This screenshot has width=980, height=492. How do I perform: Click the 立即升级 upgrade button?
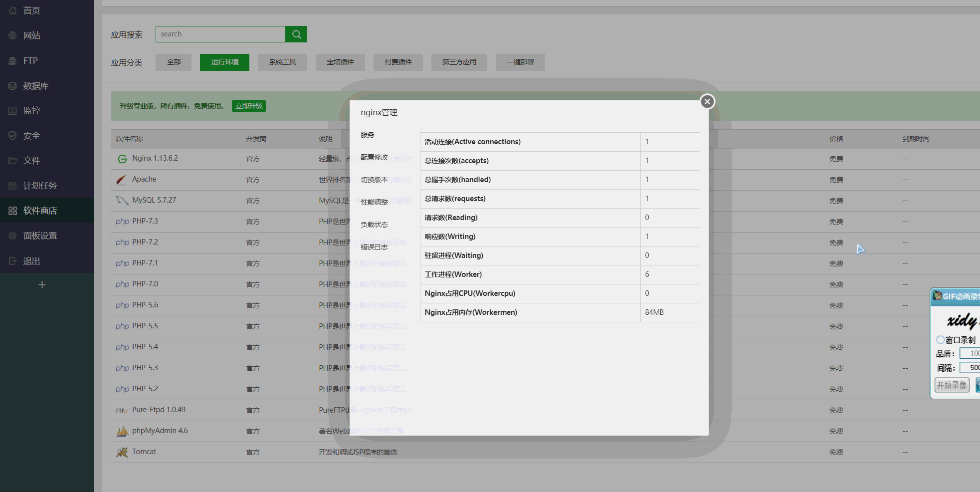tap(249, 106)
